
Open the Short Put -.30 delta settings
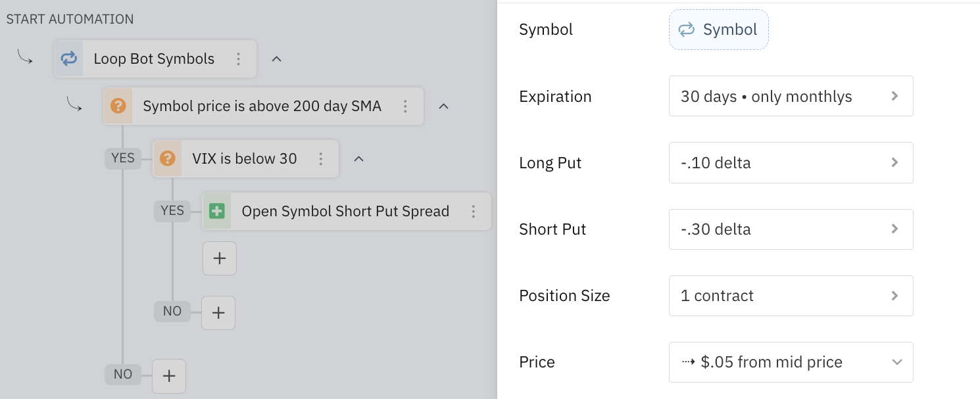(791, 229)
